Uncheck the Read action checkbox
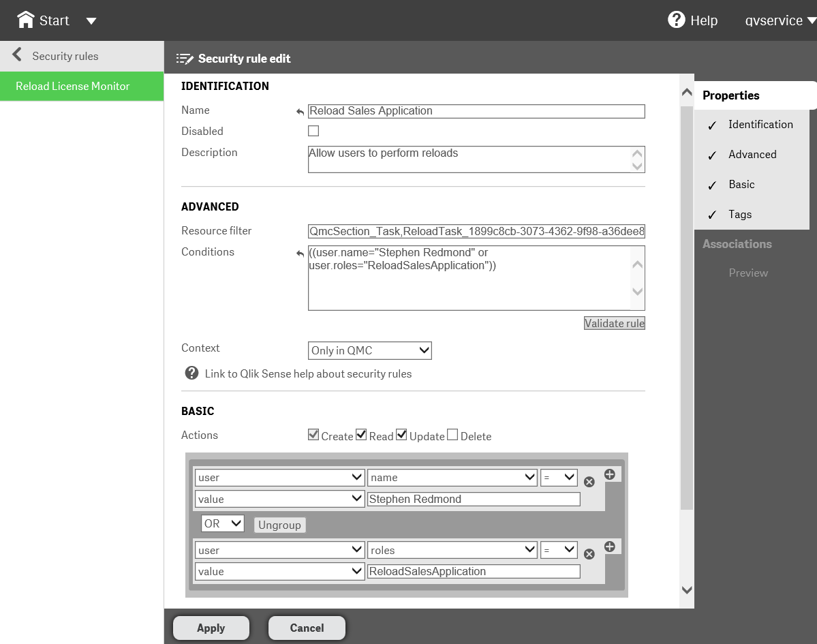Viewport: 817px width, 644px height. (x=360, y=434)
